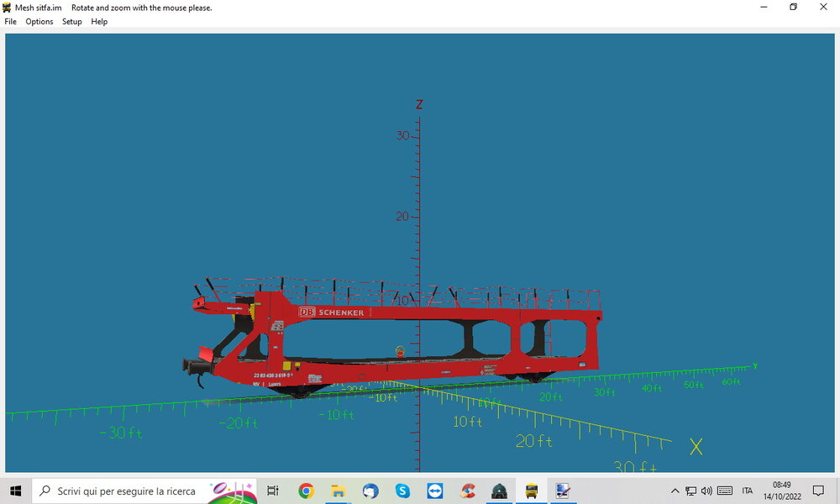This screenshot has width=840, height=504.
Task: Open the Windows Start menu
Action: [x=15, y=491]
